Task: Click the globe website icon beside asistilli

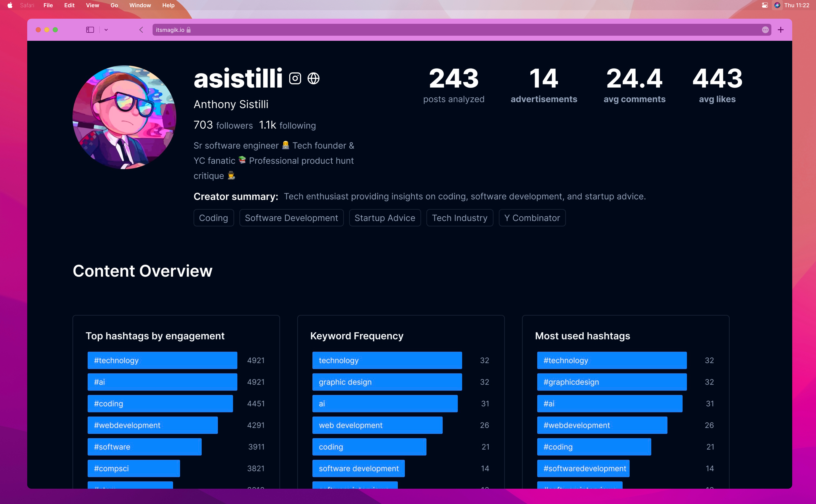Action: [313, 78]
